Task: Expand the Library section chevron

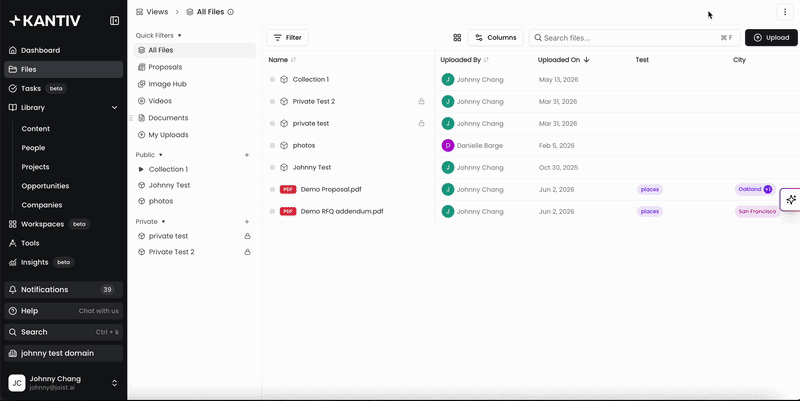Action: 114,108
